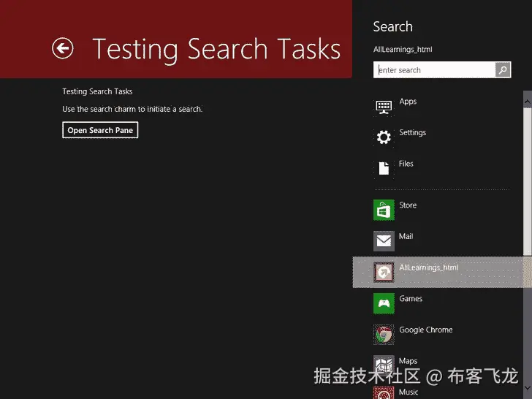Click the Open Search Pane button
The width and height of the screenshot is (532, 399).
coord(100,130)
